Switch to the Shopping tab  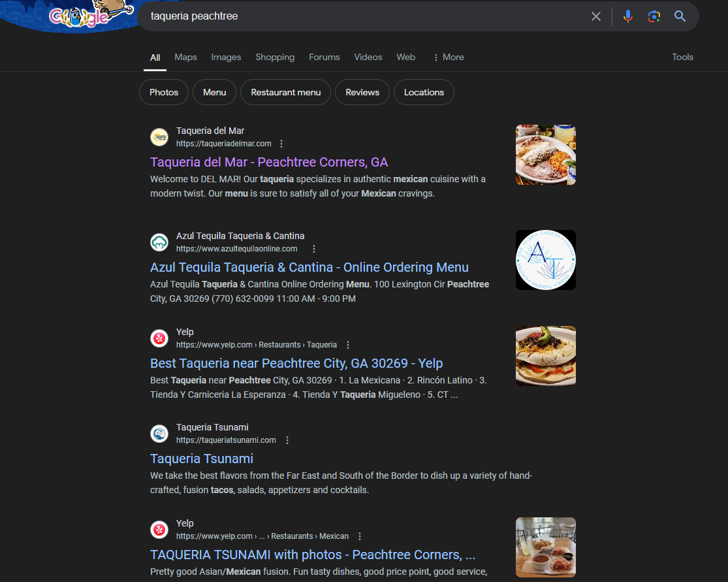275,57
